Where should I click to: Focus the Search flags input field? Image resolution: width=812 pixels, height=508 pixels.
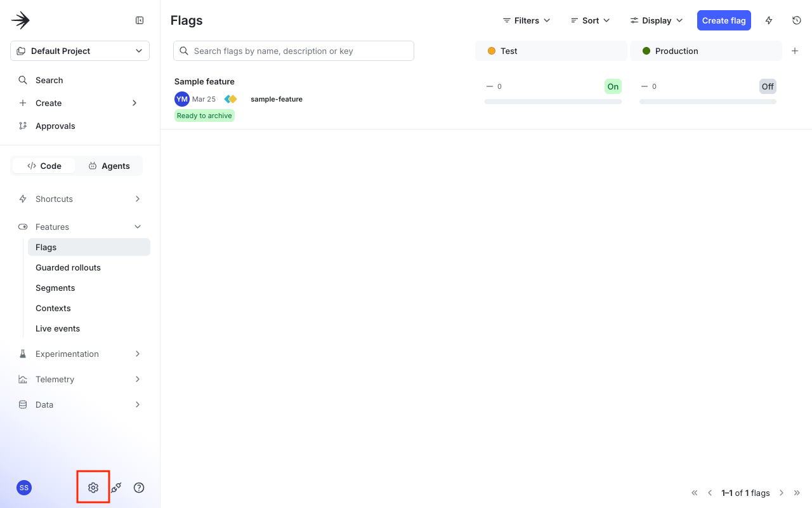294,51
